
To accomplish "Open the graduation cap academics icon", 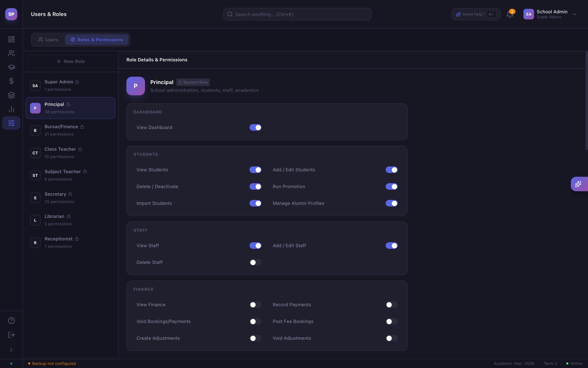I will pos(11,67).
